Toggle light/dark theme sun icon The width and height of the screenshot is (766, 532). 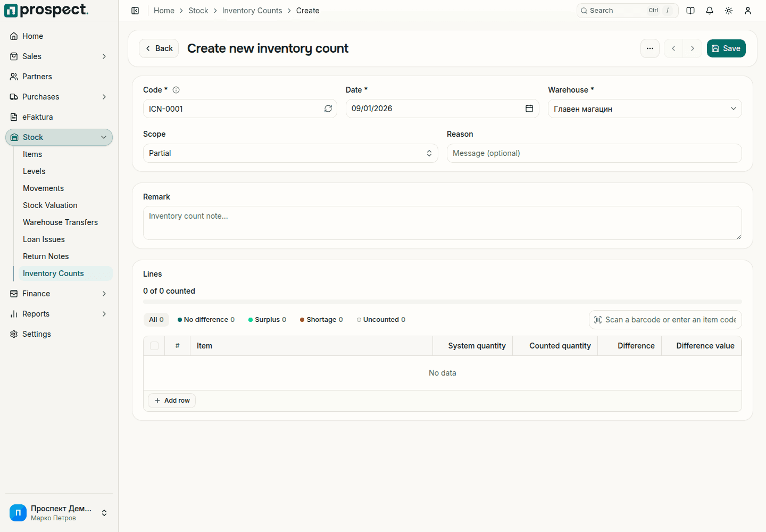point(729,11)
